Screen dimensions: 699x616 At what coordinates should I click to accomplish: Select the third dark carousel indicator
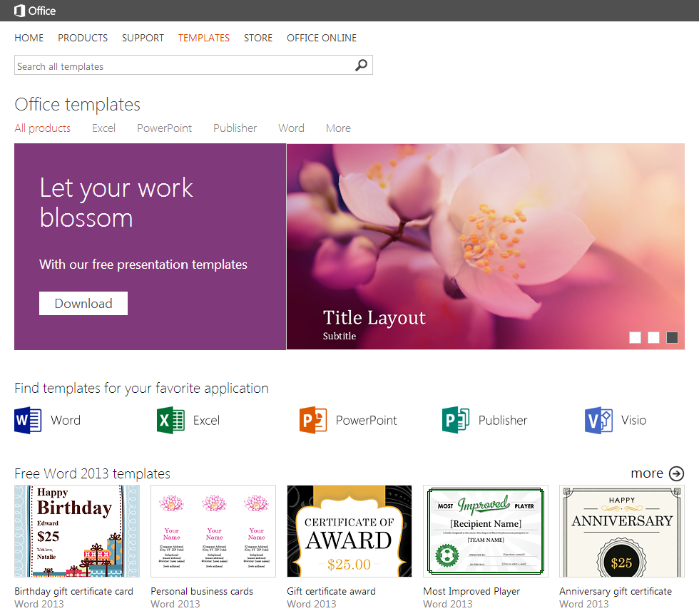[672, 338]
